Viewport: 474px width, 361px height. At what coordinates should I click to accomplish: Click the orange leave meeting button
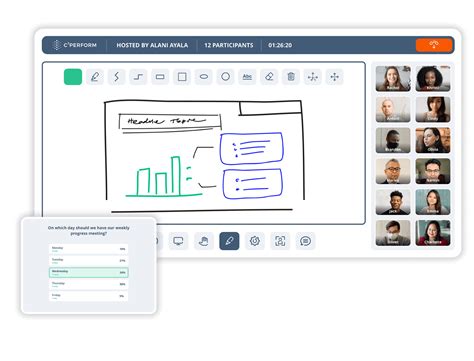coord(434,45)
